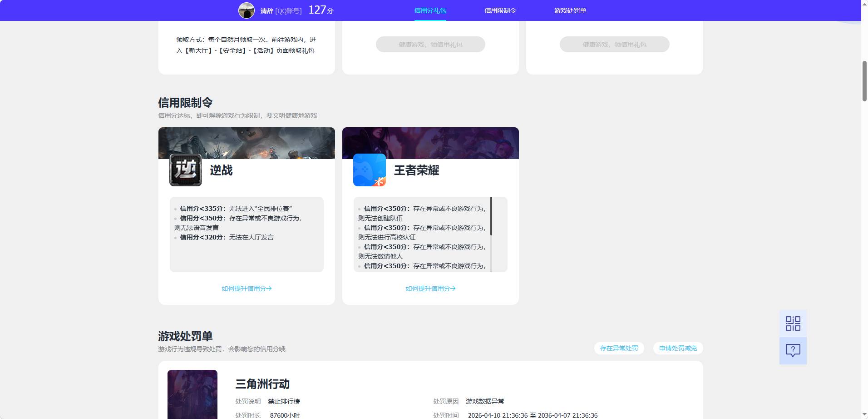Image resolution: width=868 pixels, height=419 pixels.
Task: Click the 游戏数据异常 punishment reason
Action: point(485,401)
